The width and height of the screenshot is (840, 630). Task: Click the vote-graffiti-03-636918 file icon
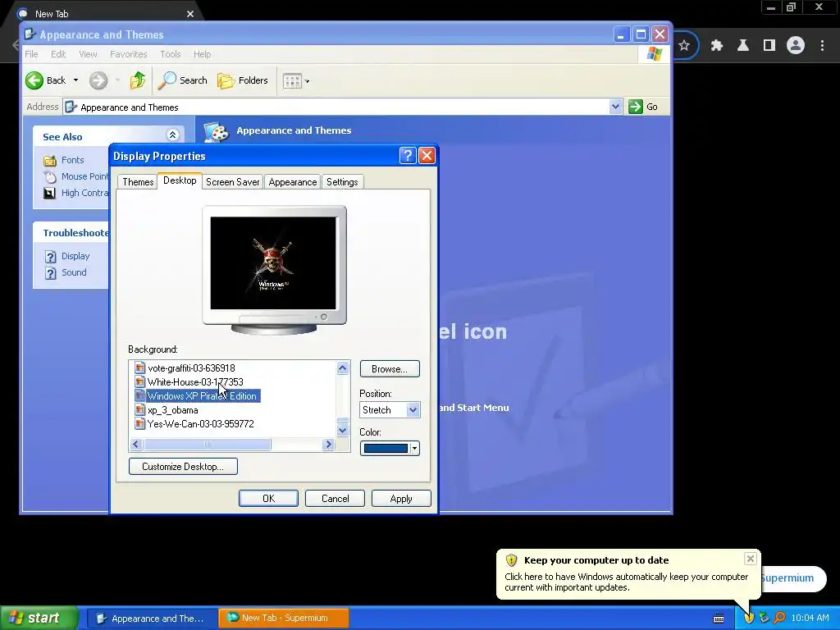click(139, 368)
